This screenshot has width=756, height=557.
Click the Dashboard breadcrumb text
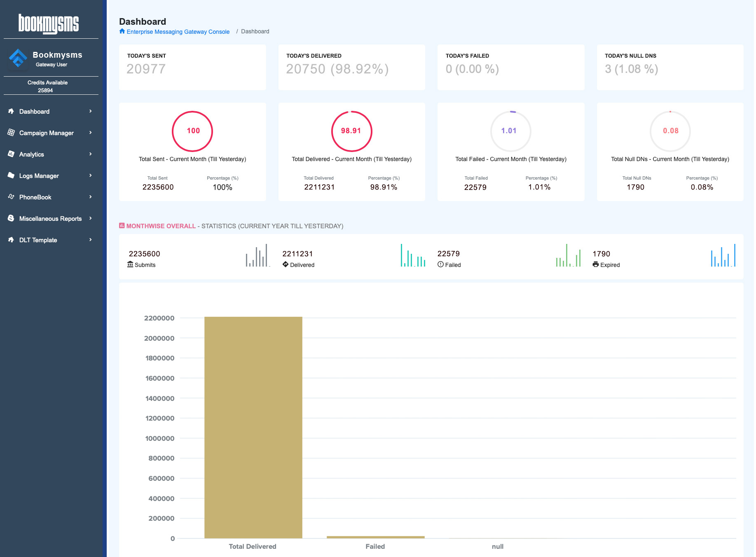coord(255,31)
